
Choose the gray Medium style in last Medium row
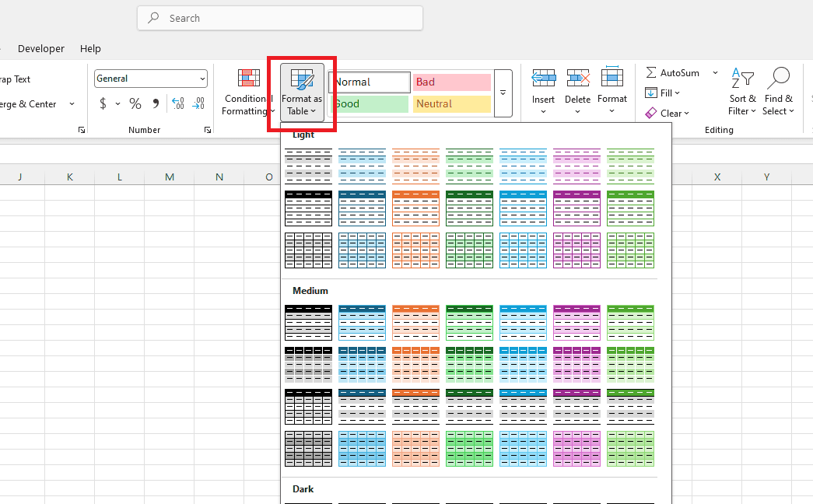coord(309,449)
